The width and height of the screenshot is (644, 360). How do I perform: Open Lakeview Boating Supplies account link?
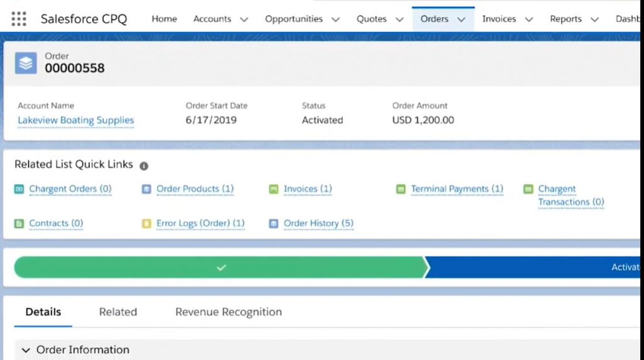pos(76,120)
